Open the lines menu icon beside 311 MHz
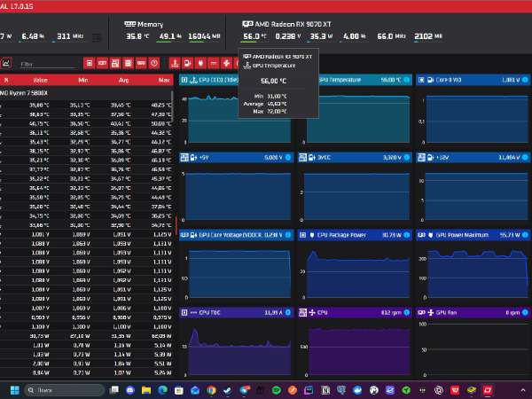This screenshot has height=399, width=532. pos(97,37)
